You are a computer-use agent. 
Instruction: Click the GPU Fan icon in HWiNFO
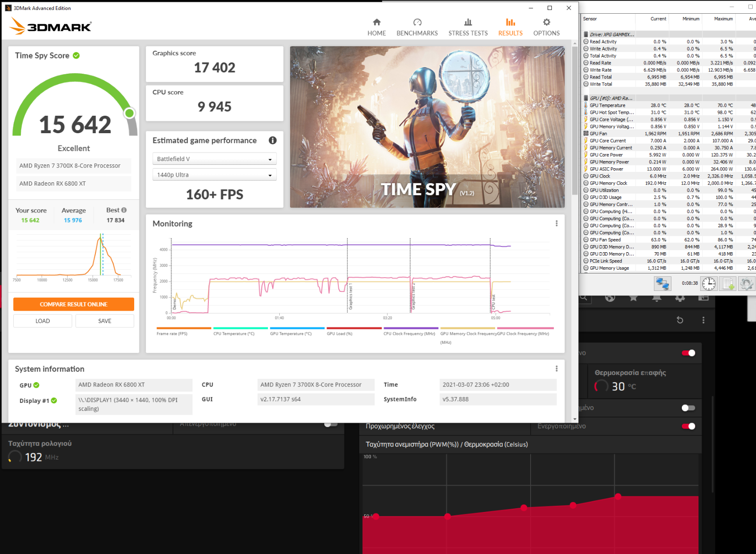pyautogui.click(x=586, y=134)
